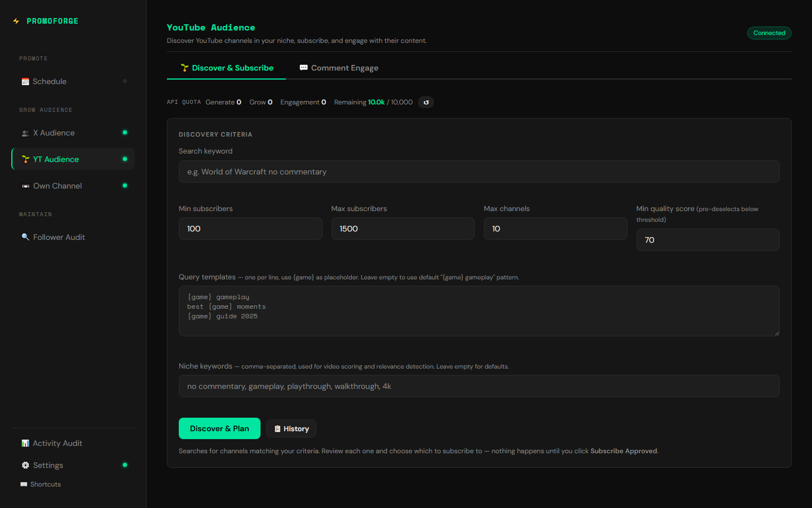Click inside the Query templates textarea
The width and height of the screenshot is (812, 508).
point(479,311)
